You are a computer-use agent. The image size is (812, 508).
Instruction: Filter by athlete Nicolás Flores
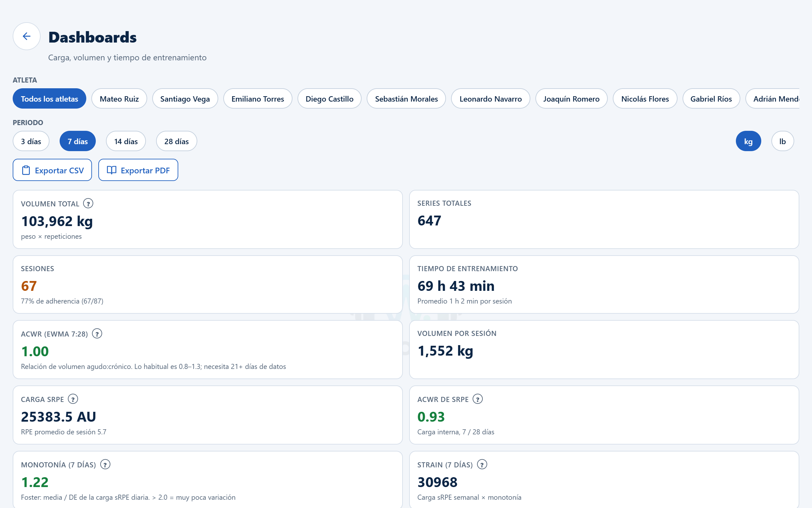tap(645, 99)
